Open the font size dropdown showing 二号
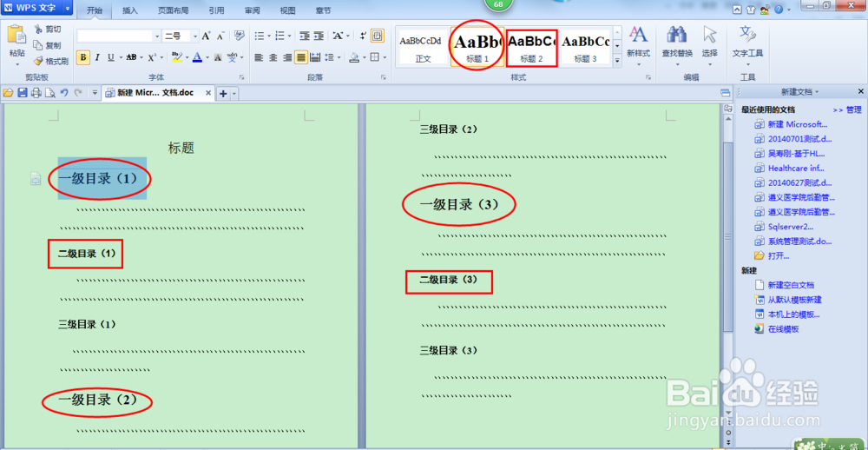The image size is (868, 450). pyautogui.click(x=194, y=36)
